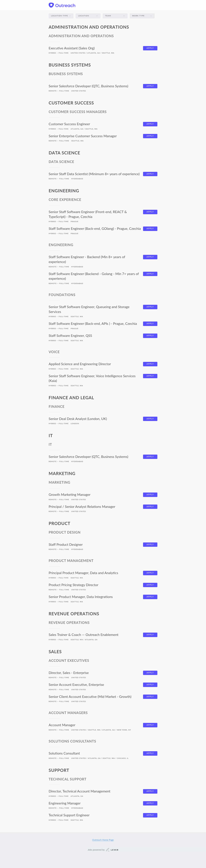Screen dimensions: 206x868
Task: Open Product Pricing Strategy Director listing
Action: pyautogui.click(x=73, y=585)
